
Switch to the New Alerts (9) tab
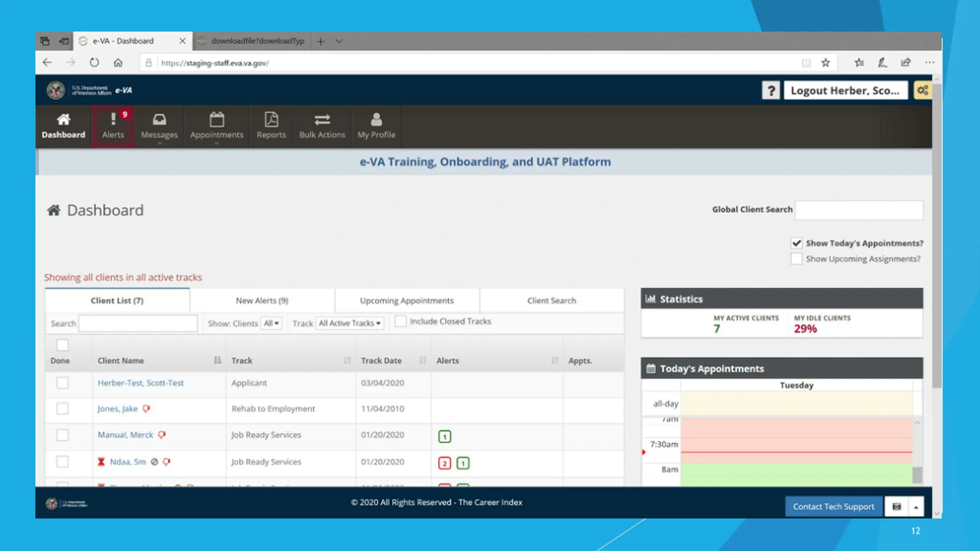(262, 301)
